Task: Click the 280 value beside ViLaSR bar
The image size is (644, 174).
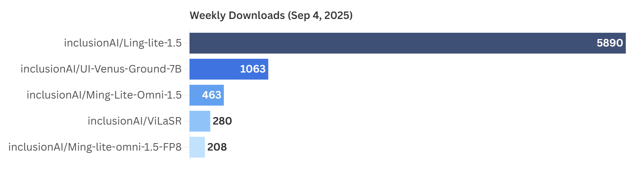Action: click(x=222, y=121)
